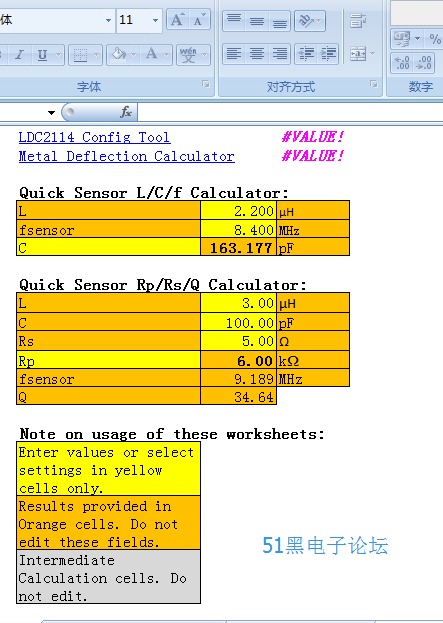Apply fill color paint bucket
This screenshot has width=443, height=623.
point(118,54)
